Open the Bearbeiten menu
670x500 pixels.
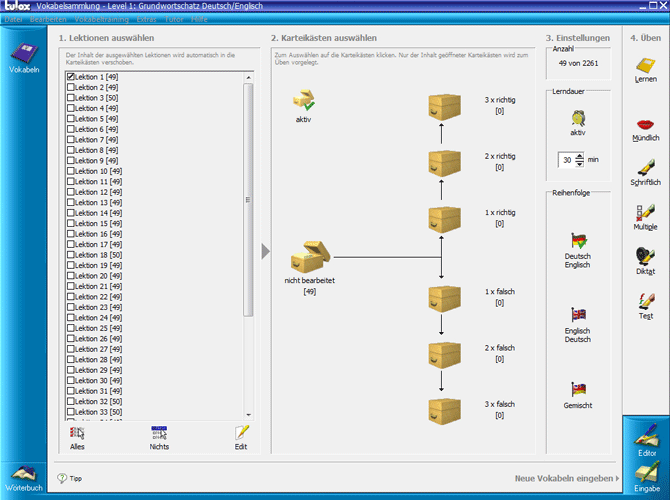pos(48,19)
